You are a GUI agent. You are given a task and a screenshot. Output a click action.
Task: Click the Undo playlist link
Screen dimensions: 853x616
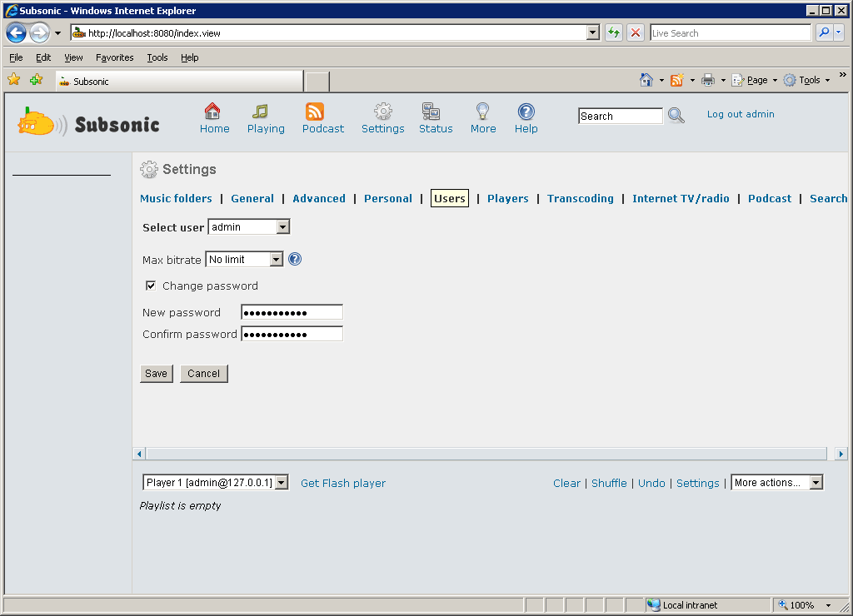point(651,483)
